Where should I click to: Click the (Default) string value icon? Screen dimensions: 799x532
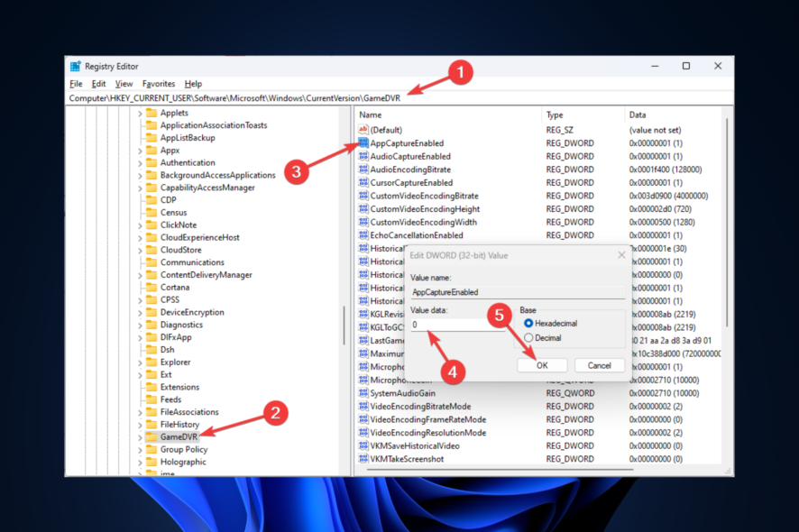363,130
